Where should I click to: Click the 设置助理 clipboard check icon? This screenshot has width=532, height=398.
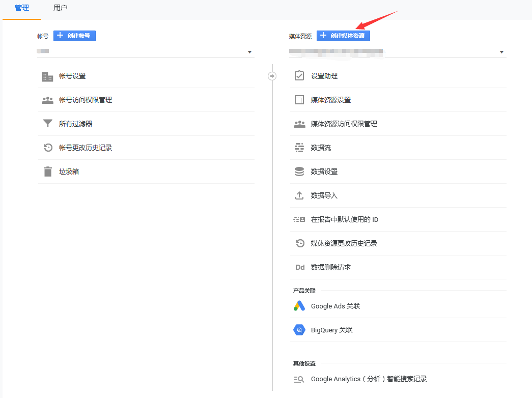click(x=299, y=76)
